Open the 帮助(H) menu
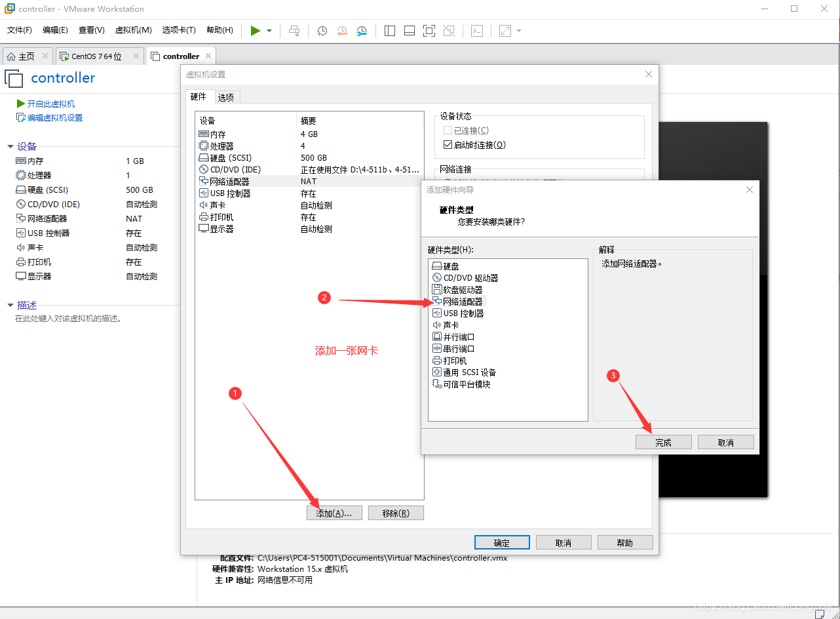Image resolution: width=840 pixels, height=619 pixels. (220, 30)
